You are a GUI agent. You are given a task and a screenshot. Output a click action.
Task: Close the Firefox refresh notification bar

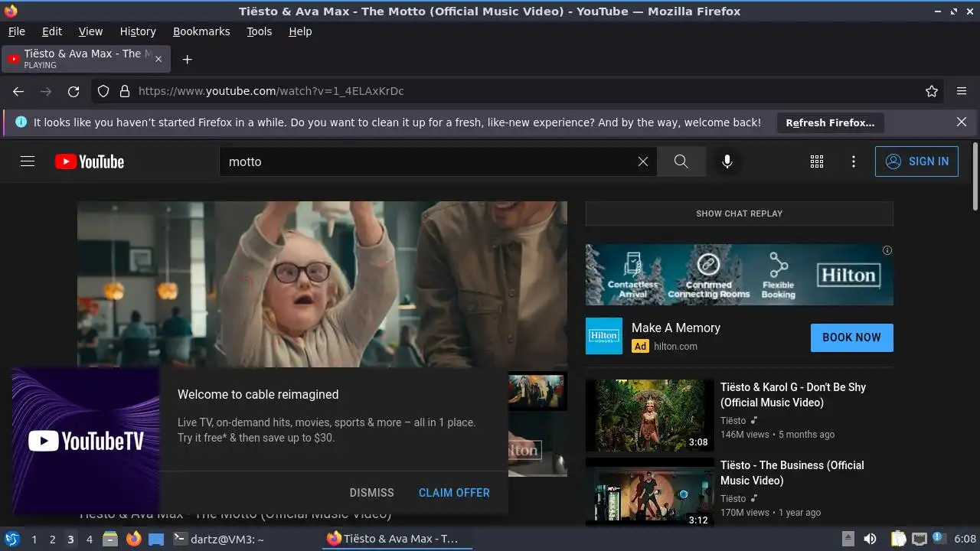point(962,122)
